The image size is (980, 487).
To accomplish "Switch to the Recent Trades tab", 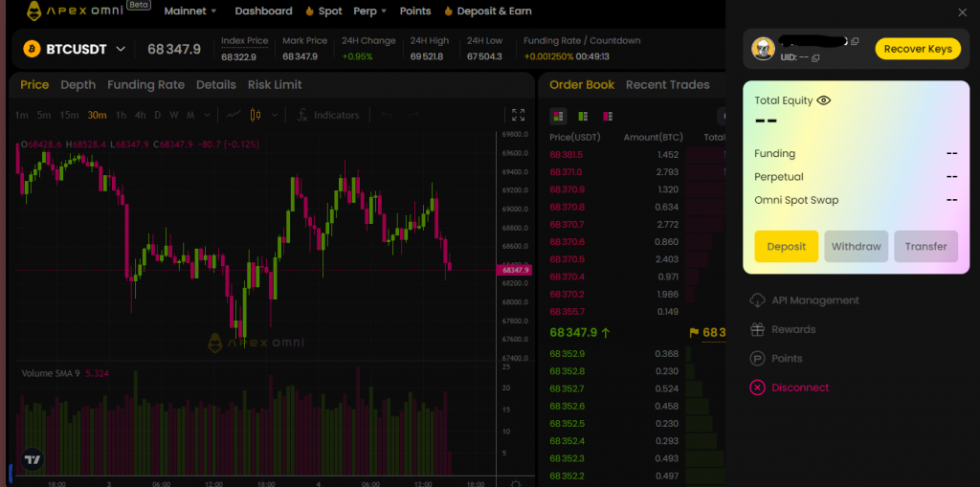I will [667, 84].
